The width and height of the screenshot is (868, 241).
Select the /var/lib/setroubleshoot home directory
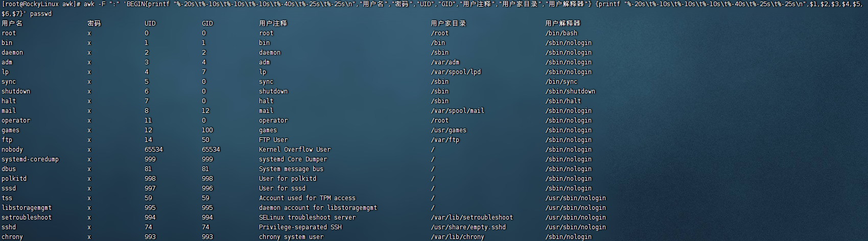pos(472,218)
